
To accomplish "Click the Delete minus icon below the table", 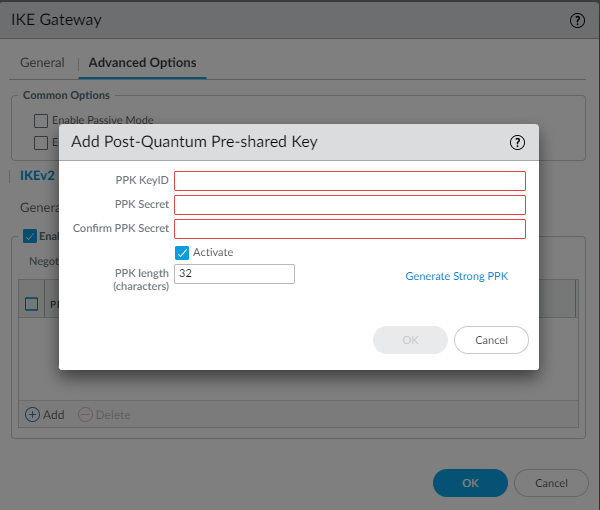I will [85, 414].
